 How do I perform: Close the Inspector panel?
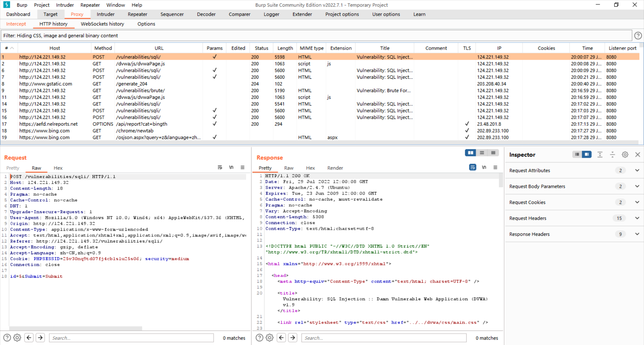[x=638, y=154]
